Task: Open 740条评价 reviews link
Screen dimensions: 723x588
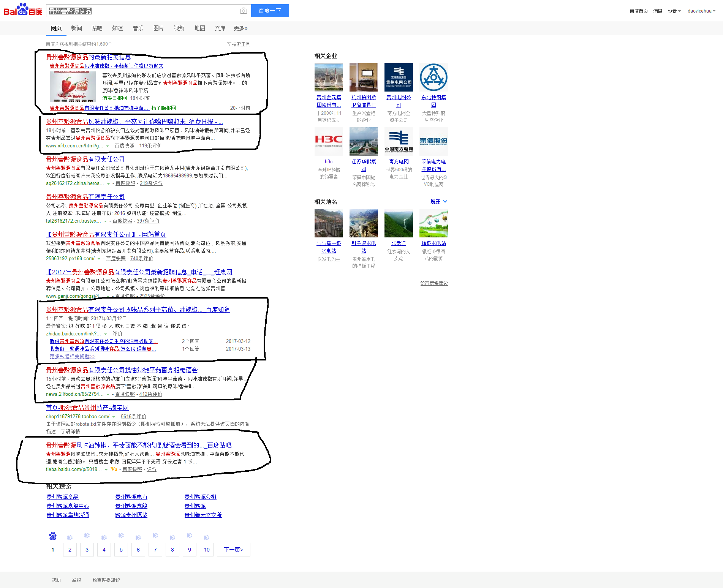Action: (x=142, y=259)
